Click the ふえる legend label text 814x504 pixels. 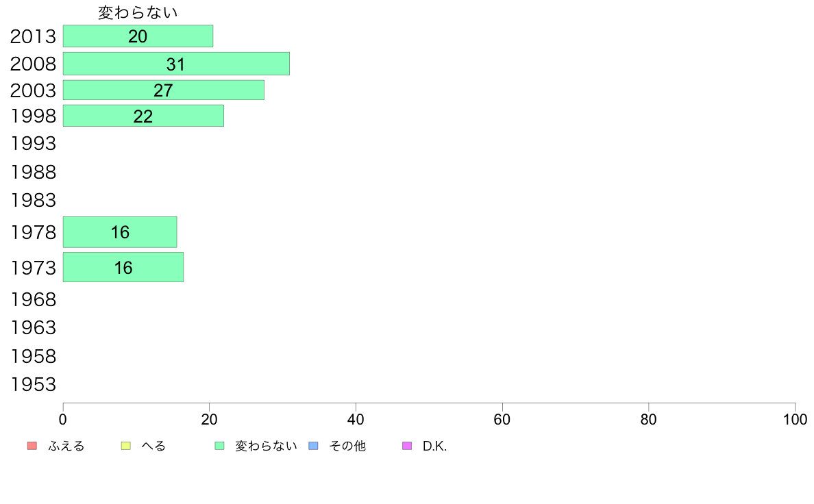click(x=66, y=446)
